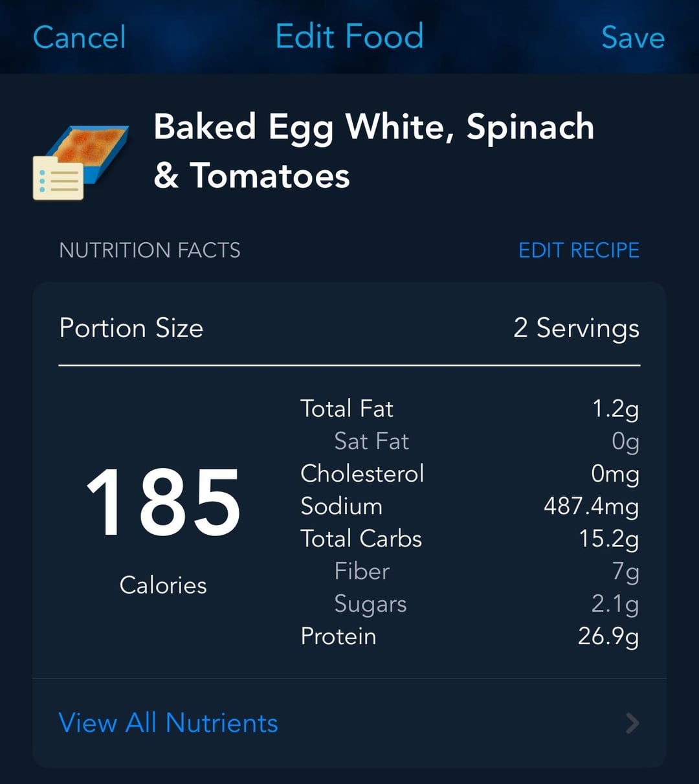The image size is (699, 784).
Task: Select the Cholesterol label
Action: [x=362, y=473]
